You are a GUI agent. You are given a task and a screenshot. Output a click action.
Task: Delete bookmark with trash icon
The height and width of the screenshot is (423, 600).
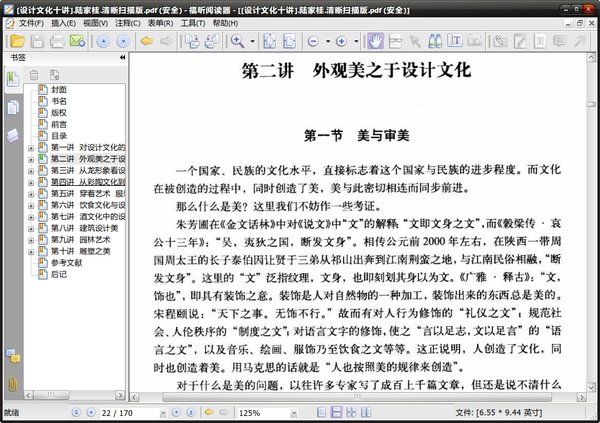coord(34,75)
